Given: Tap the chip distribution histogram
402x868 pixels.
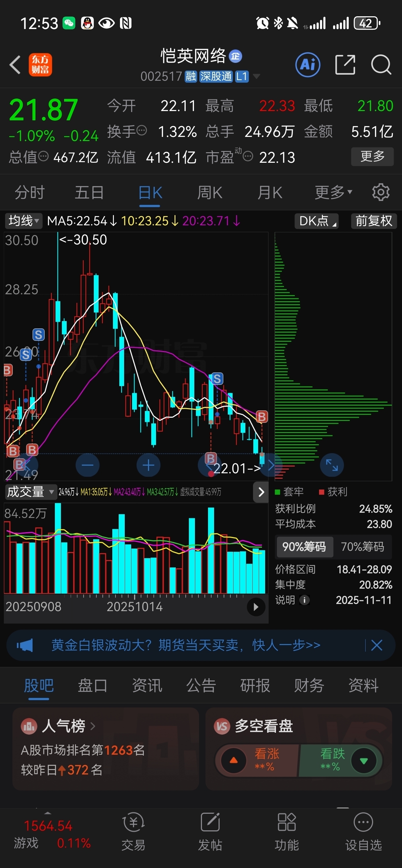Looking at the screenshot, I should coord(333,356).
